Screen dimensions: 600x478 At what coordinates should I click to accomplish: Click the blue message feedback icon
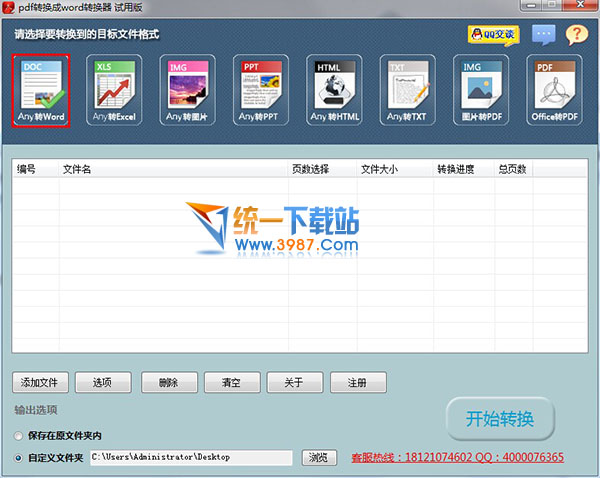(x=543, y=35)
